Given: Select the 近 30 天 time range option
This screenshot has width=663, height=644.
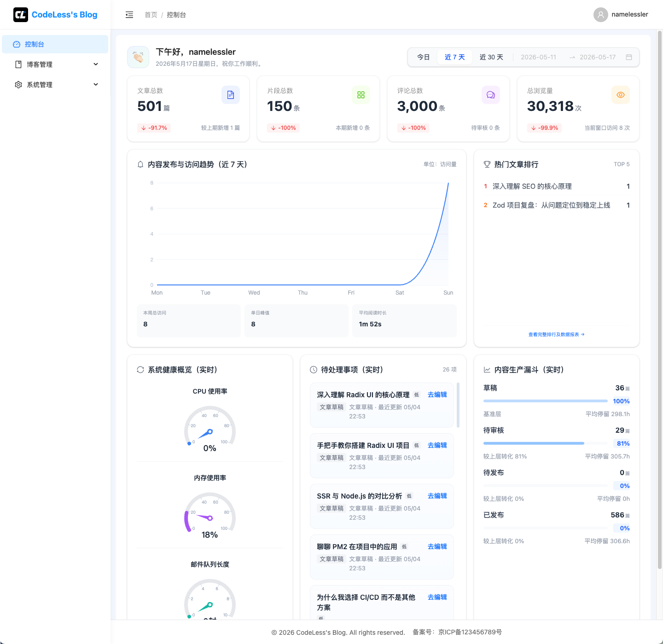Looking at the screenshot, I should [x=491, y=57].
